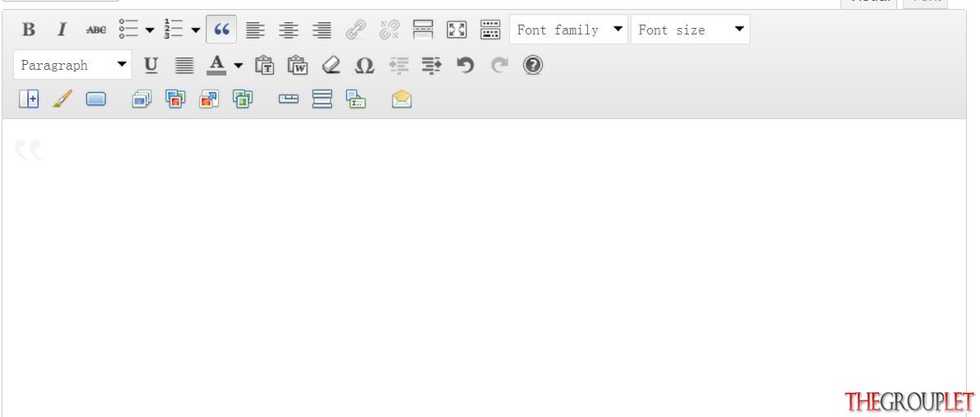Toggle the Blockquote button
The image size is (980, 417).
pyautogui.click(x=221, y=30)
